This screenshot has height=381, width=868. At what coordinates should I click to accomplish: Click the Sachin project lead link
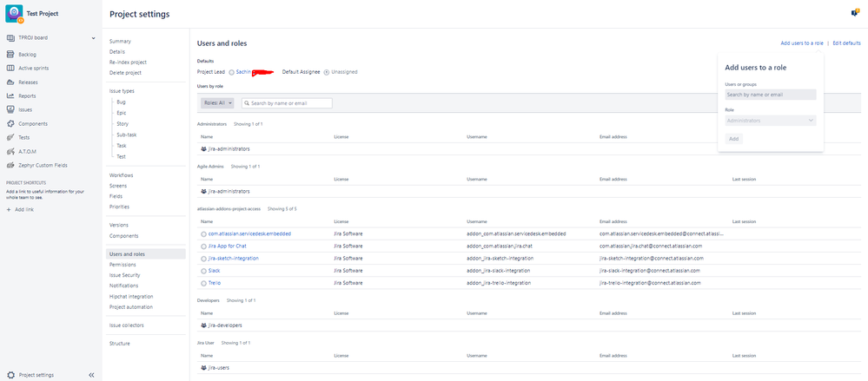(243, 72)
